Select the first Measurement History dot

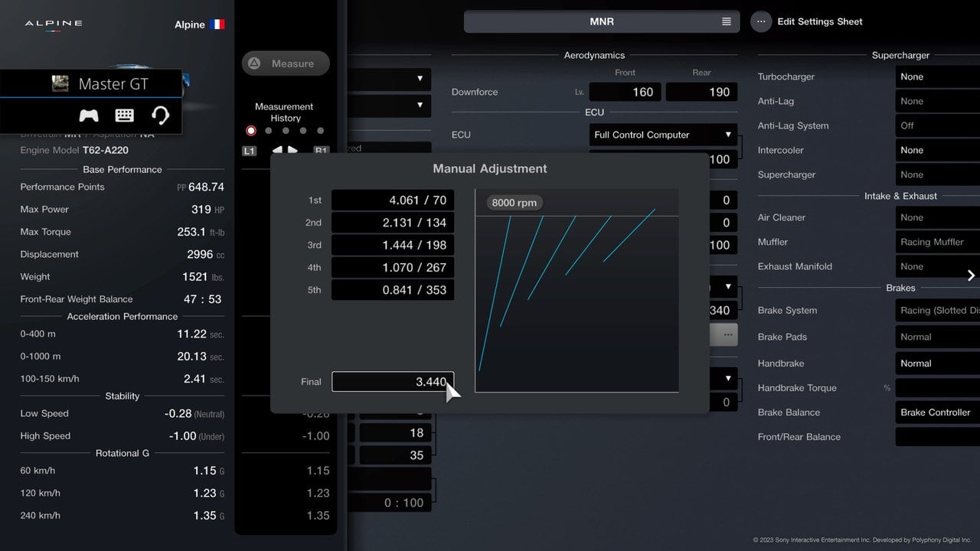[250, 131]
